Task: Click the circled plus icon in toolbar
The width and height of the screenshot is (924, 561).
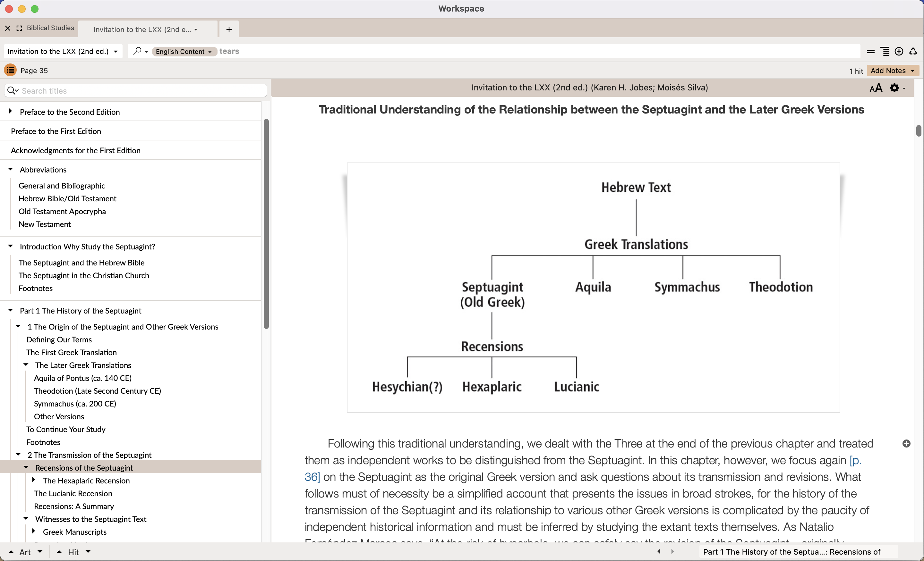Action: click(899, 51)
